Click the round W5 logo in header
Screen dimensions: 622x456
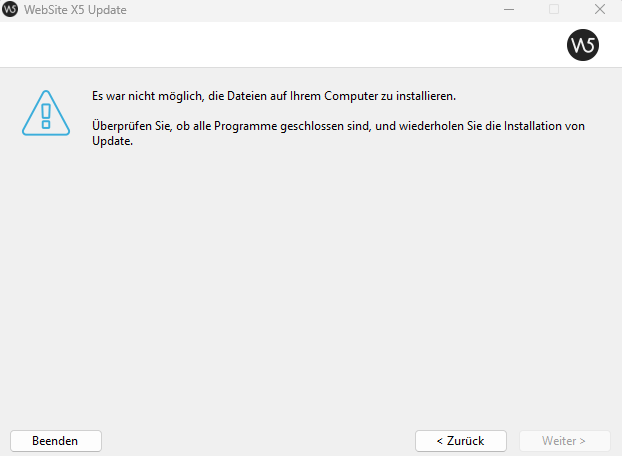582,45
